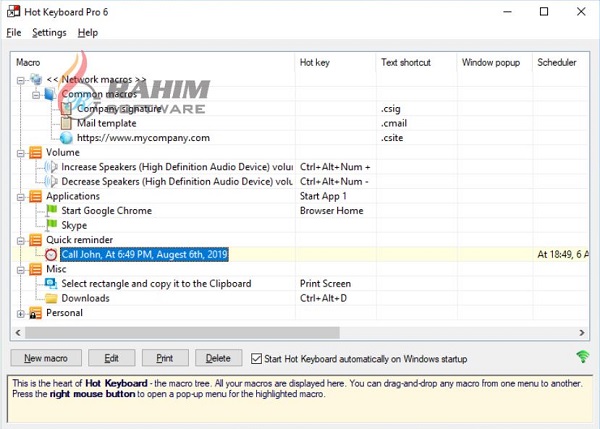Viewport: 600px width, 429px height.
Task: Click the red clock icon for Call John
Action: (x=51, y=254)
